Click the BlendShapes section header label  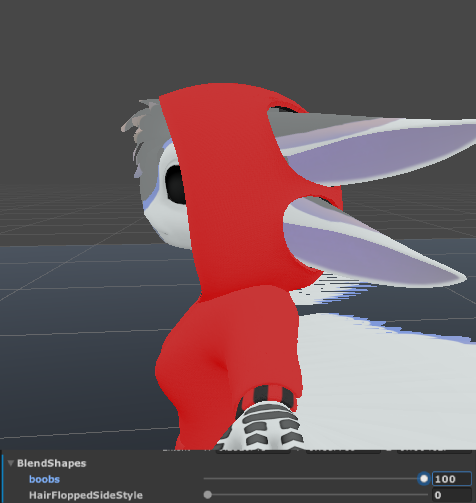(x=52, y=463)
